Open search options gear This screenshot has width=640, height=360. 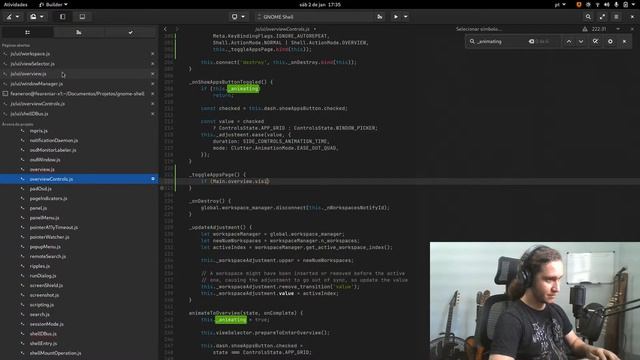pyautogui.click(x=610, y=42)
